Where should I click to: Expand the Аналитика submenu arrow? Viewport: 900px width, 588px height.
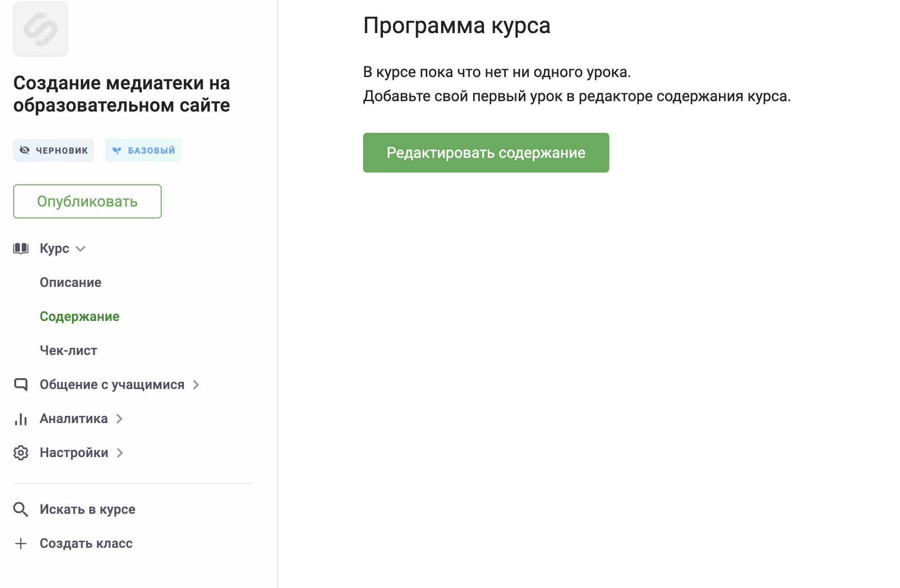pos(120,419)
